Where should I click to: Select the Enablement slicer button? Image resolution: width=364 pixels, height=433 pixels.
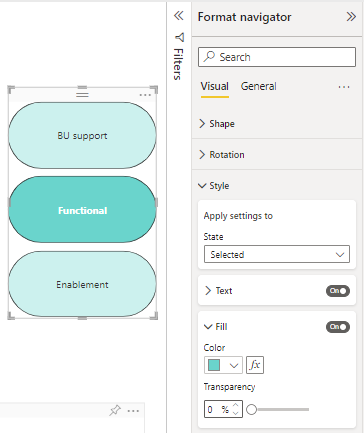coord(82,284)
